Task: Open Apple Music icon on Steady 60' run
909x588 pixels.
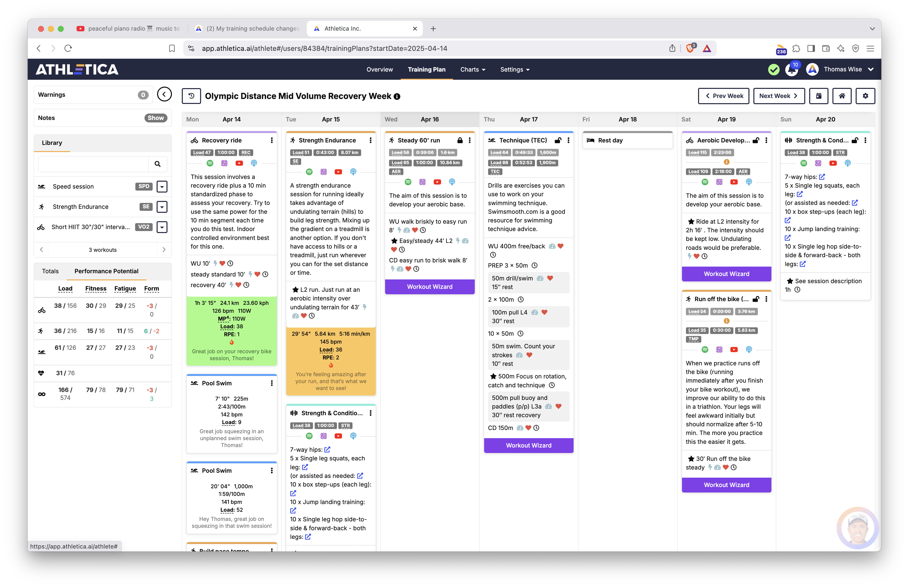Action: pyautogui.click(x=422, y=182)
